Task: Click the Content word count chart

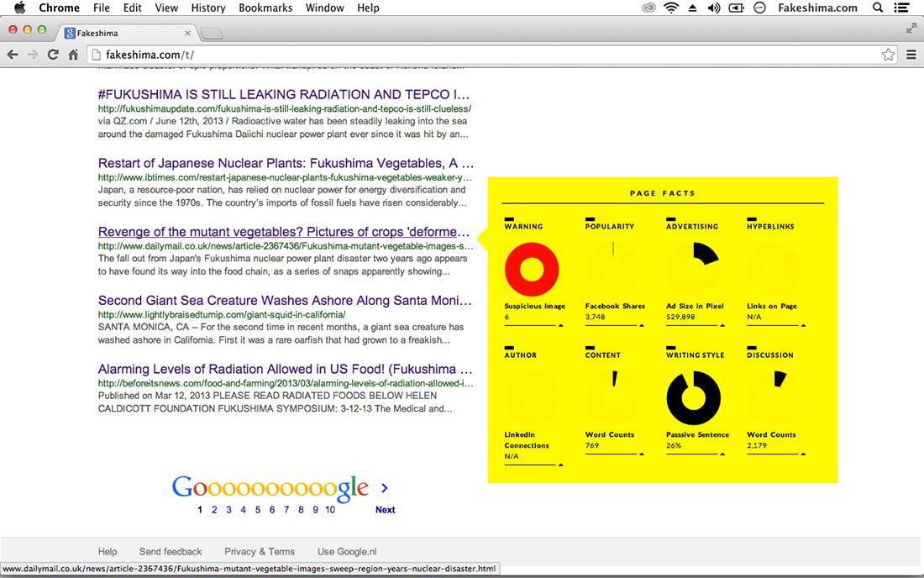Action: (x=612, y=397)
